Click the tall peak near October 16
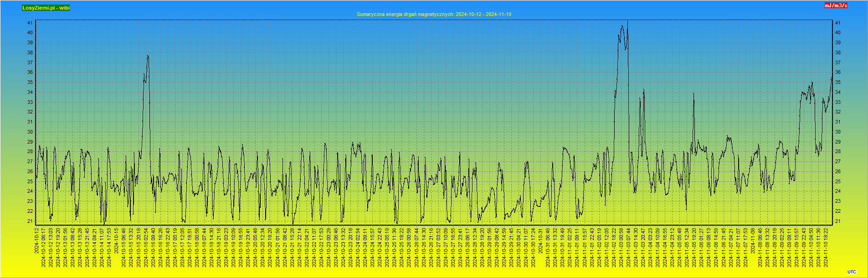 click(x=148, y=57)
